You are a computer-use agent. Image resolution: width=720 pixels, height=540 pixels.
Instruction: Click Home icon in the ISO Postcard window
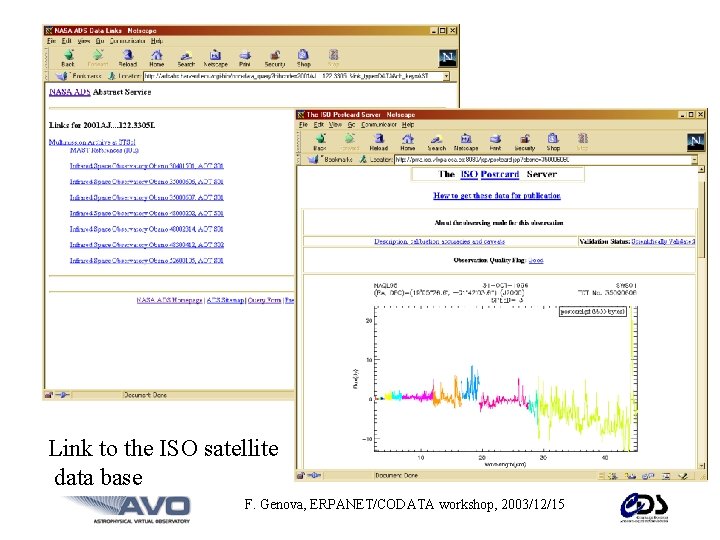pyautogui.click(x=407, y=138)
